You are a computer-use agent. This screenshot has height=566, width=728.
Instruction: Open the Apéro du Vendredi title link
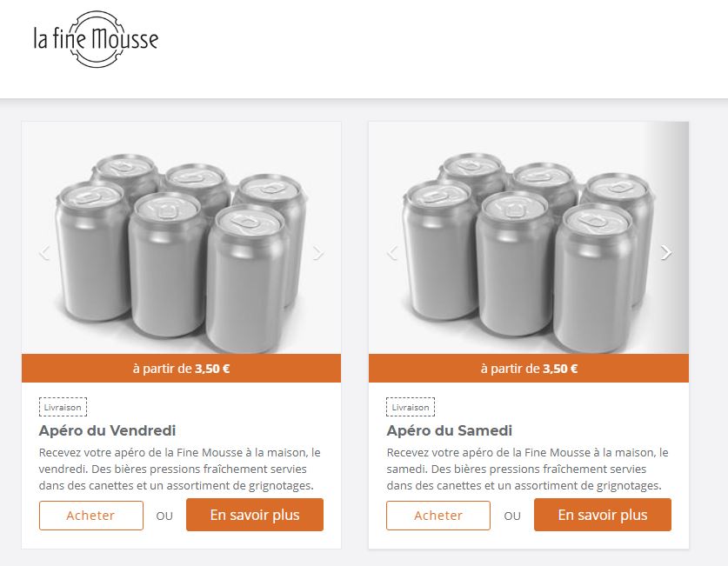[107, 430]
